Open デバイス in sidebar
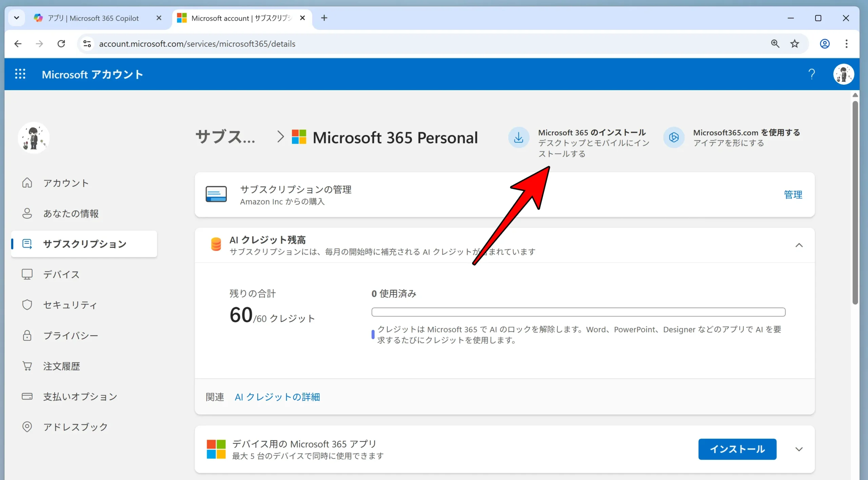 (84, 275)
